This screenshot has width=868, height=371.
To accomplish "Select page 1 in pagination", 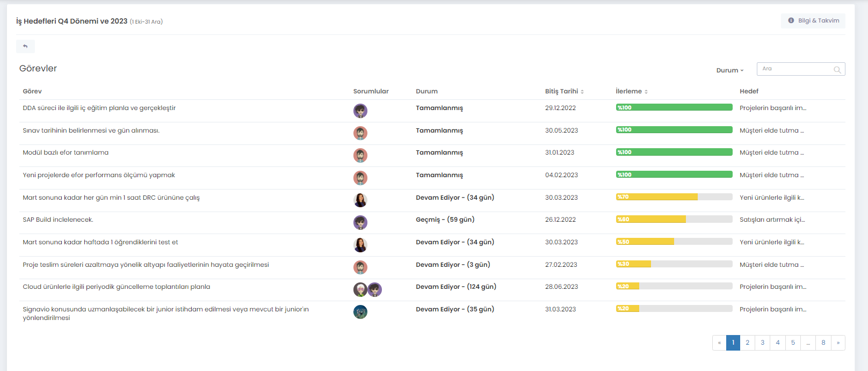I will [x=733, y=343].
